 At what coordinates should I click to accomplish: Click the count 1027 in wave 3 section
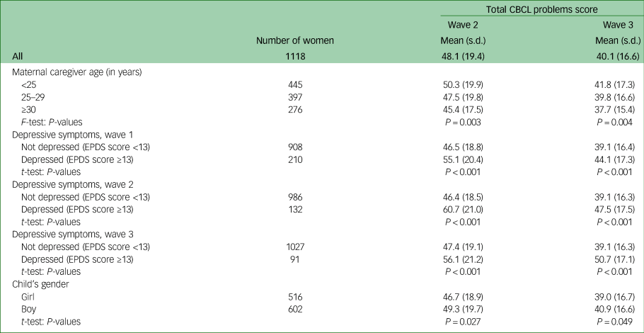click(x=294, y=247)
